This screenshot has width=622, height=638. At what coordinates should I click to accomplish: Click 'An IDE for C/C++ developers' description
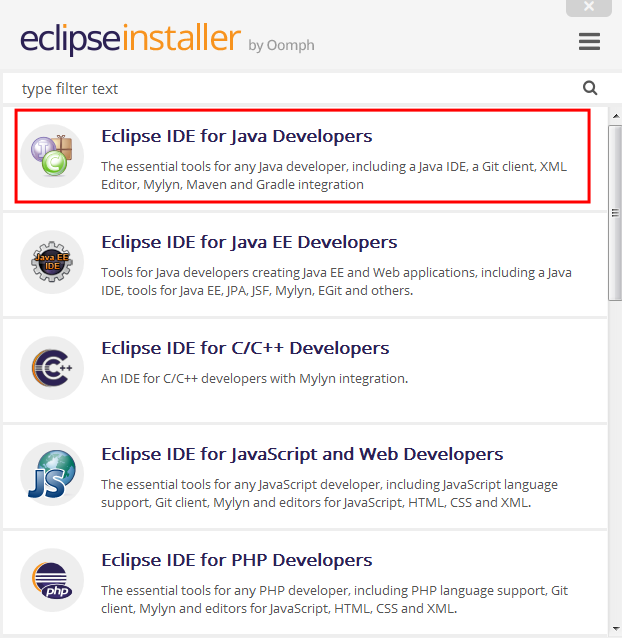(x=254, y=378)
